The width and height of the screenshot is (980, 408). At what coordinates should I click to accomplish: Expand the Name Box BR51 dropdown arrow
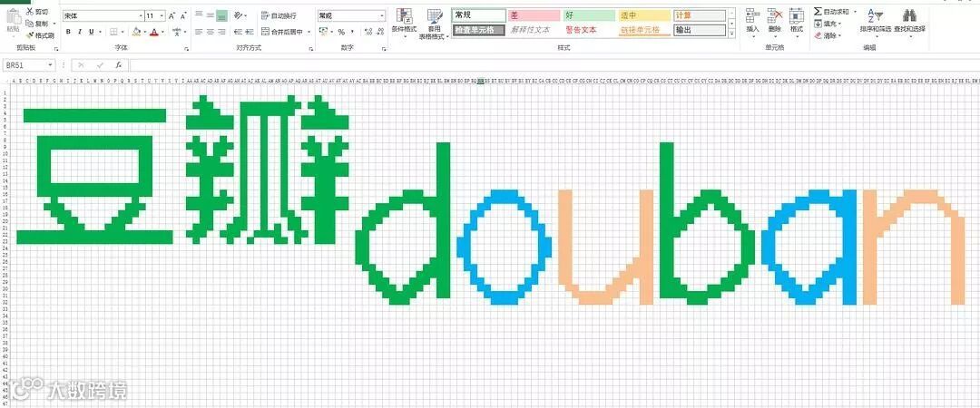click(x=48, y=65)
